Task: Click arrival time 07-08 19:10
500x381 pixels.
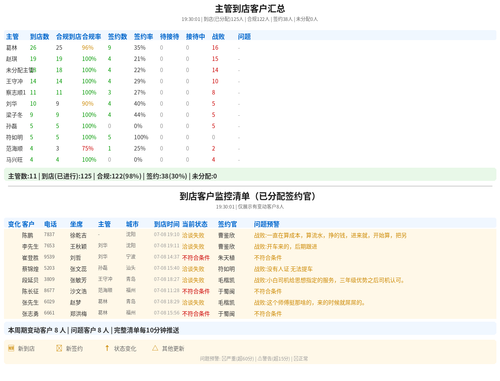Action: (167, 234)
